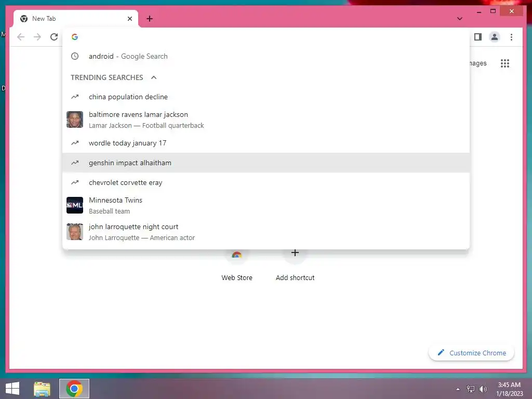Select the china population decline suggestion
This screenshot has width=532, height=399.
pos(266,97)
